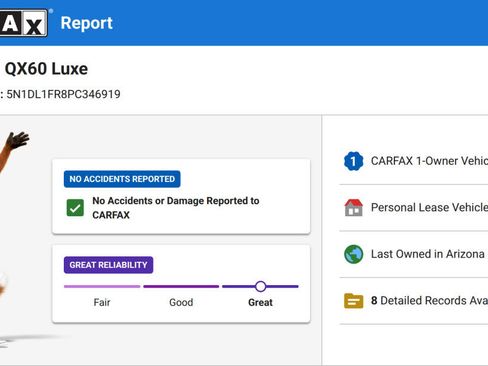Click the 'Report' header title

pos(87,23)
